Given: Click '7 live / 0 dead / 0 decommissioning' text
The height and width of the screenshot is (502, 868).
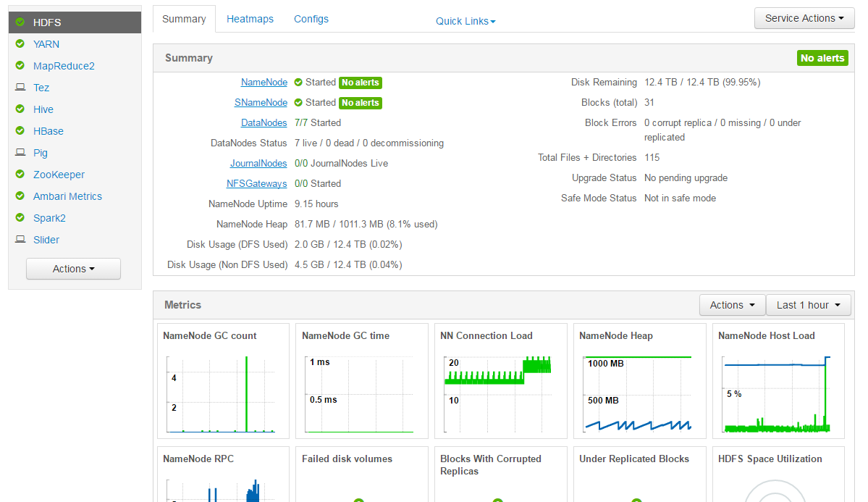Looking at the screenshot, I should pyautogui.click(x=369, y=143).
